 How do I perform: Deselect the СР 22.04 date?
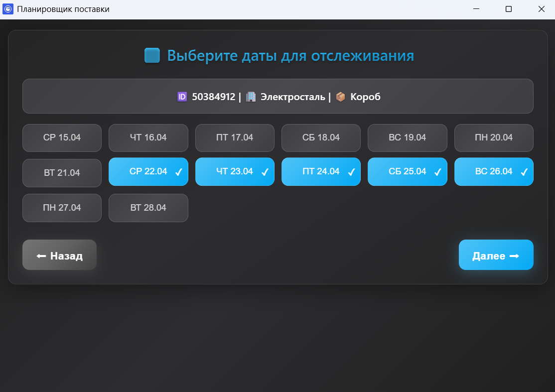(x=148, y=171)
